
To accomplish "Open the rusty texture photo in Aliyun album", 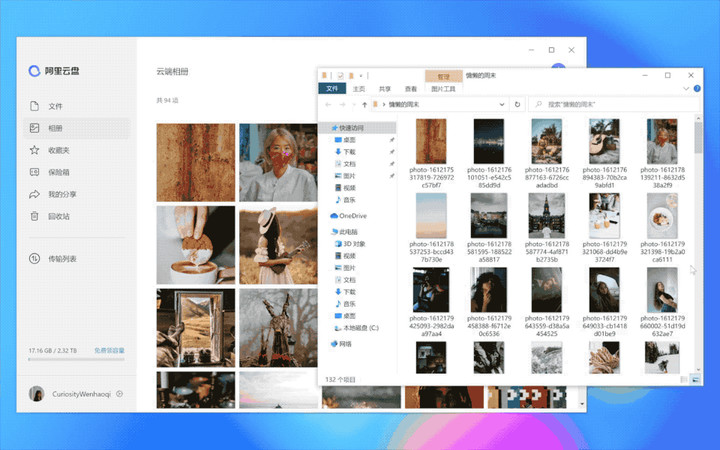I will click(196, 162).
